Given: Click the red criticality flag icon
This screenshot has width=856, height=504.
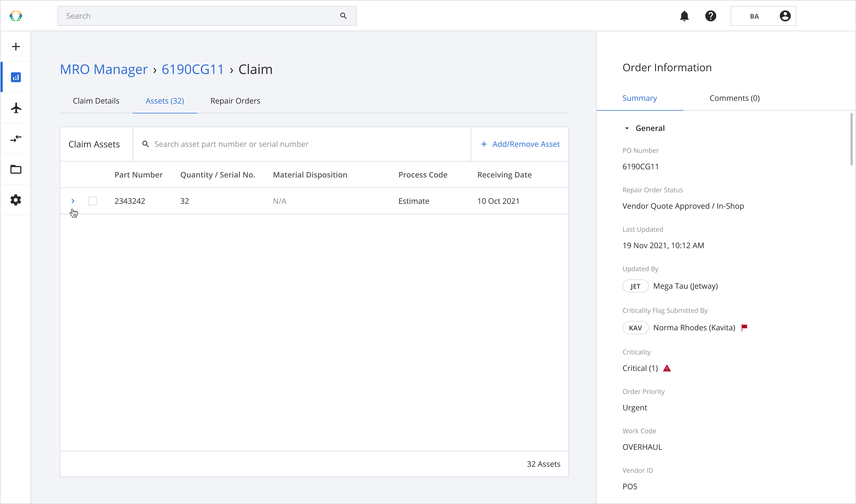Looking at the screenshot, I should (744, 327).
